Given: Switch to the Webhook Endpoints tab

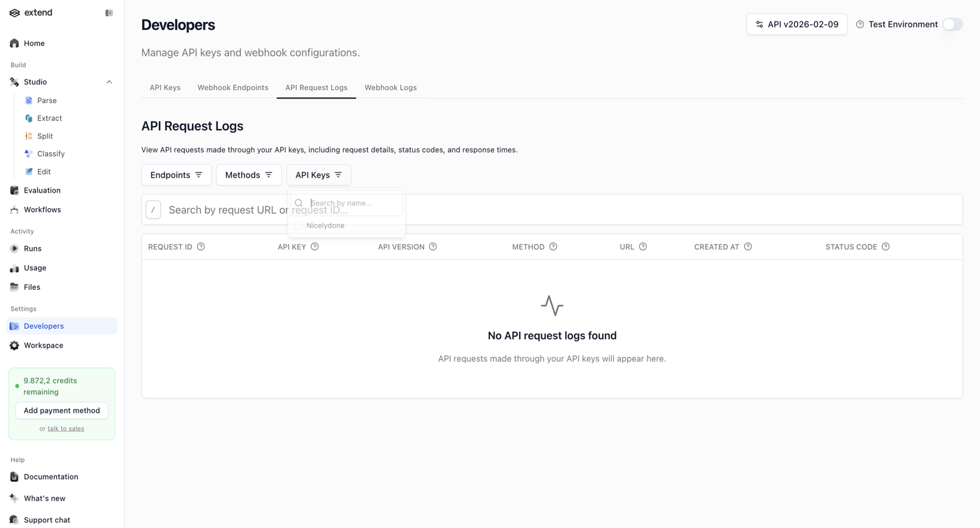Looking at the screenshot, I should (233, 88).
